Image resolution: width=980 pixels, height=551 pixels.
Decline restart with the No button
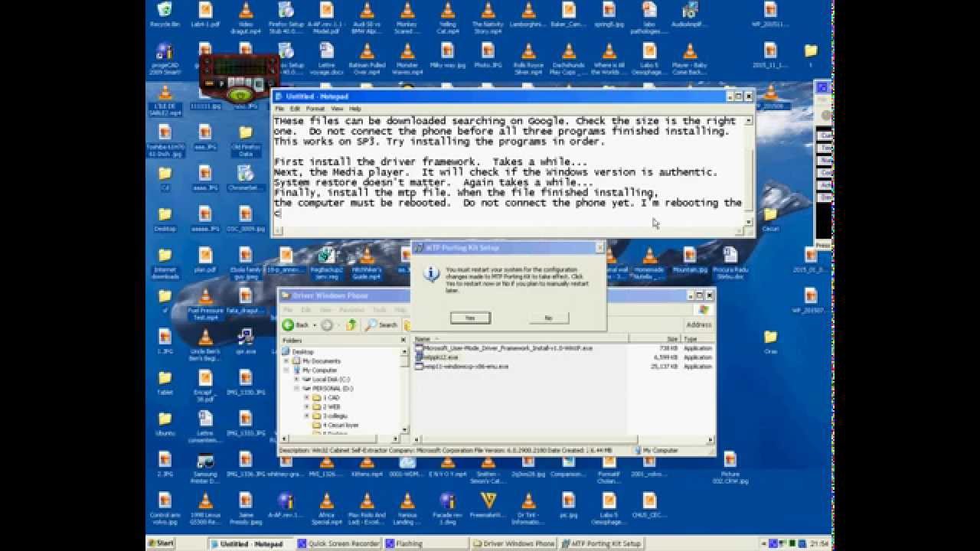[548, 318]
